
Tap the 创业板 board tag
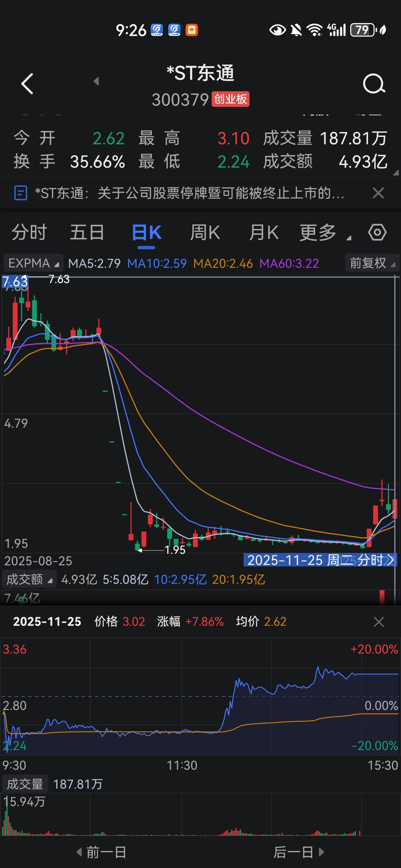click(x=231, y=99)
